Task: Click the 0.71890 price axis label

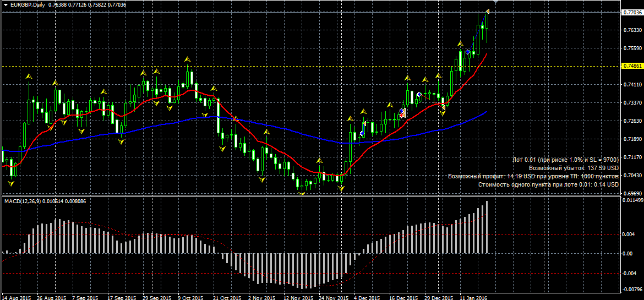Action: 632,139
